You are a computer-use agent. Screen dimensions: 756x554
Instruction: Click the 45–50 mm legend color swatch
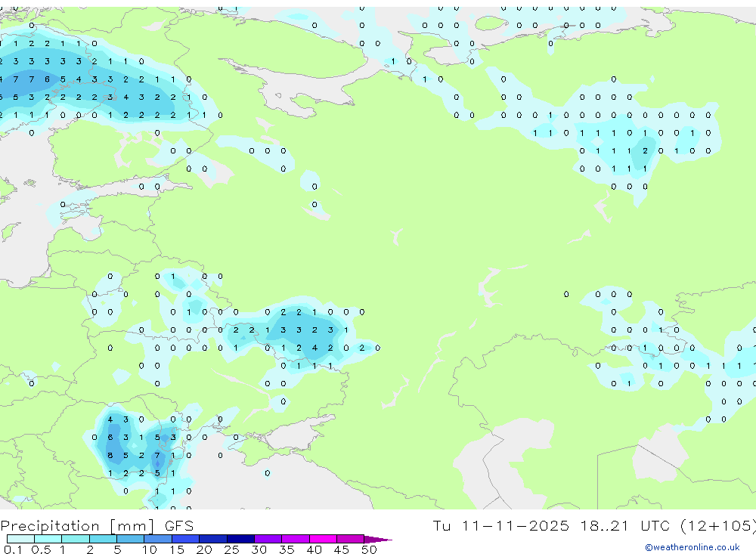350,539
